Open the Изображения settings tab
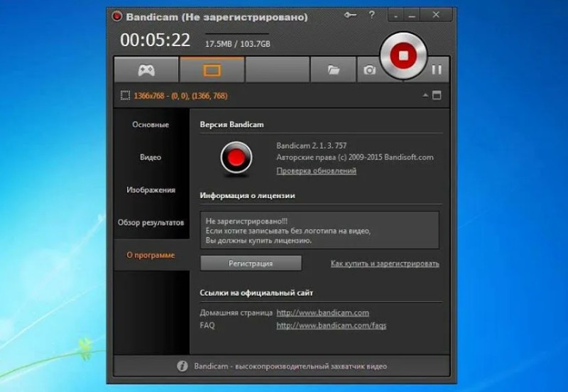Screen dimensions: 568x392 click(151, 190)
